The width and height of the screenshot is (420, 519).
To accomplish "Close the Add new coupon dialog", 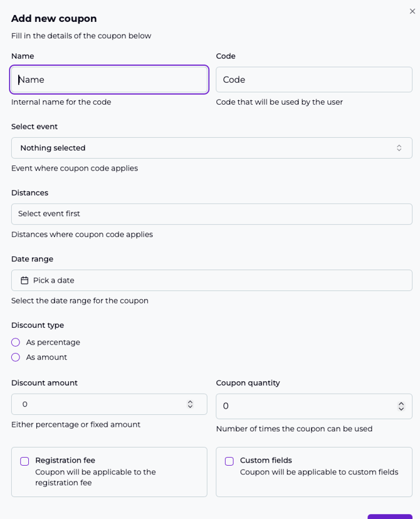I will coord(412,11).
